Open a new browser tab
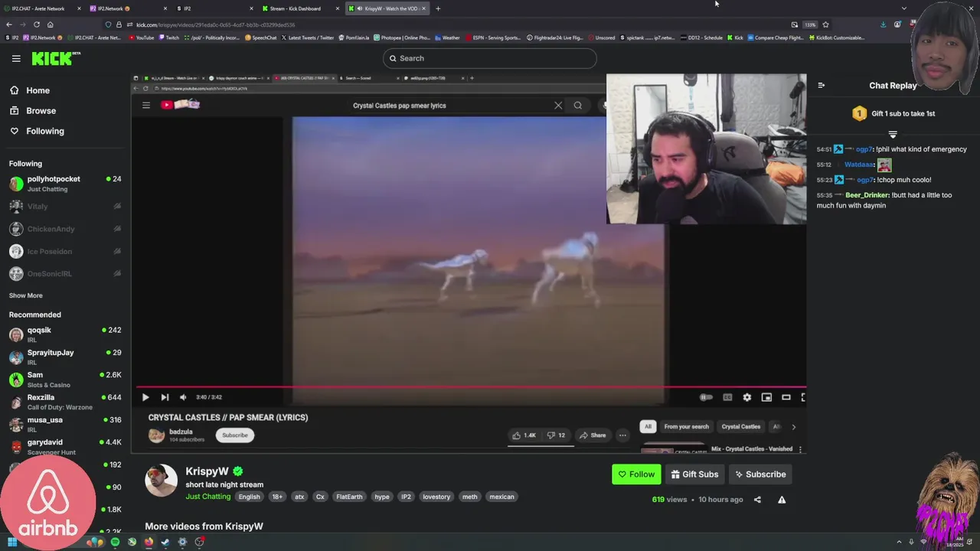Screen dimensions: 980x551 (438, 8)
